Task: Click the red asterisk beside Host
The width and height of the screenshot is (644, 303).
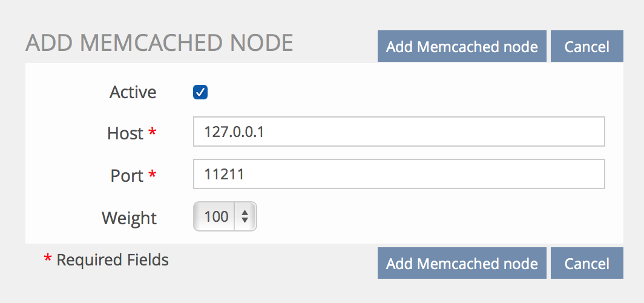Action: tap(152, 132)
